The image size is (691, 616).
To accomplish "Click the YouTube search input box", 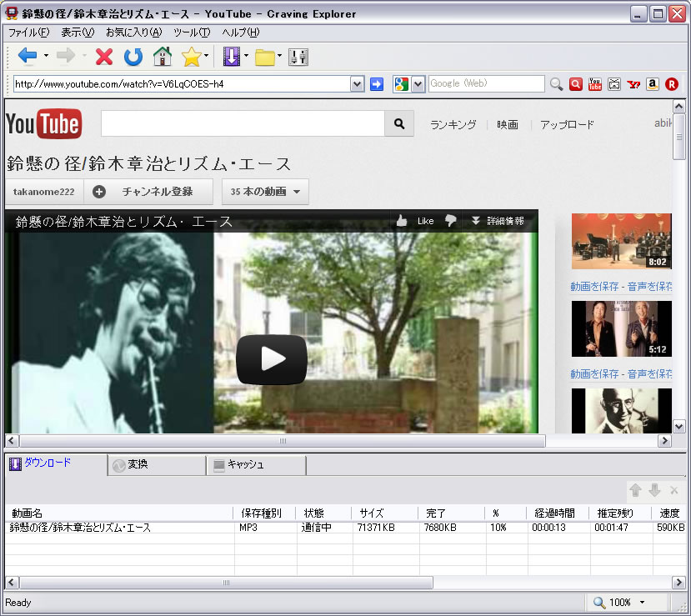I will click(243, 124).
